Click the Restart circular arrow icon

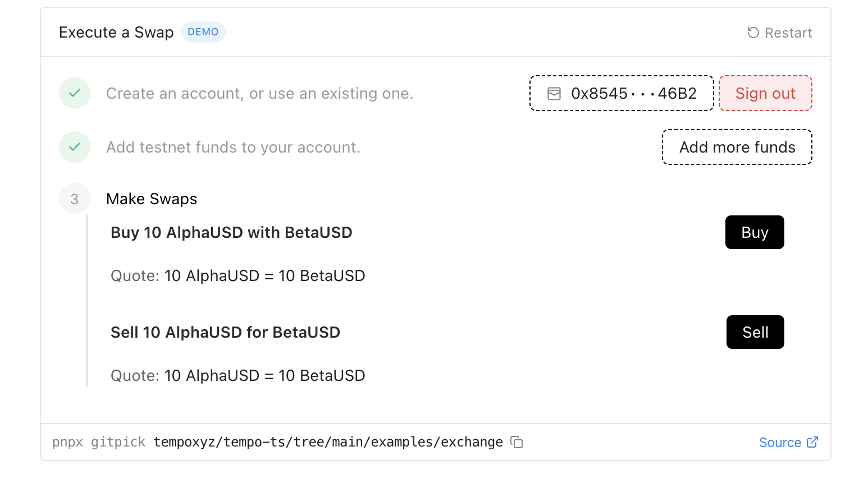click(x=753, y=33)
